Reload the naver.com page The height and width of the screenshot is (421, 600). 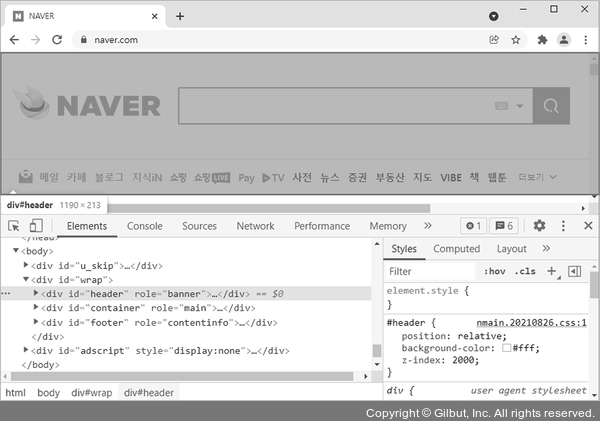(x=57, y=40)
